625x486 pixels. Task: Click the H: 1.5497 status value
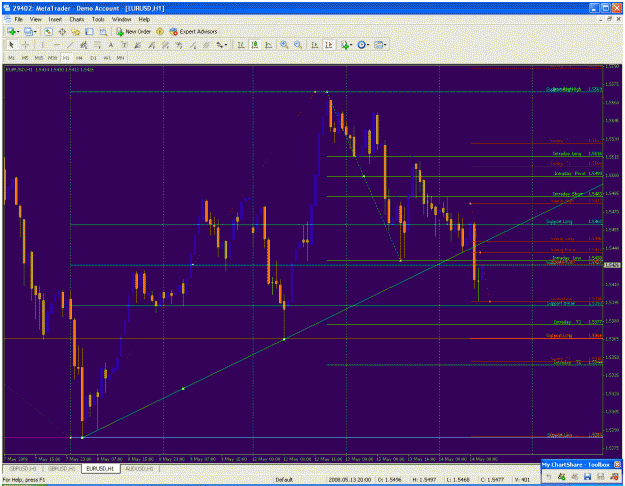(423, 480)
